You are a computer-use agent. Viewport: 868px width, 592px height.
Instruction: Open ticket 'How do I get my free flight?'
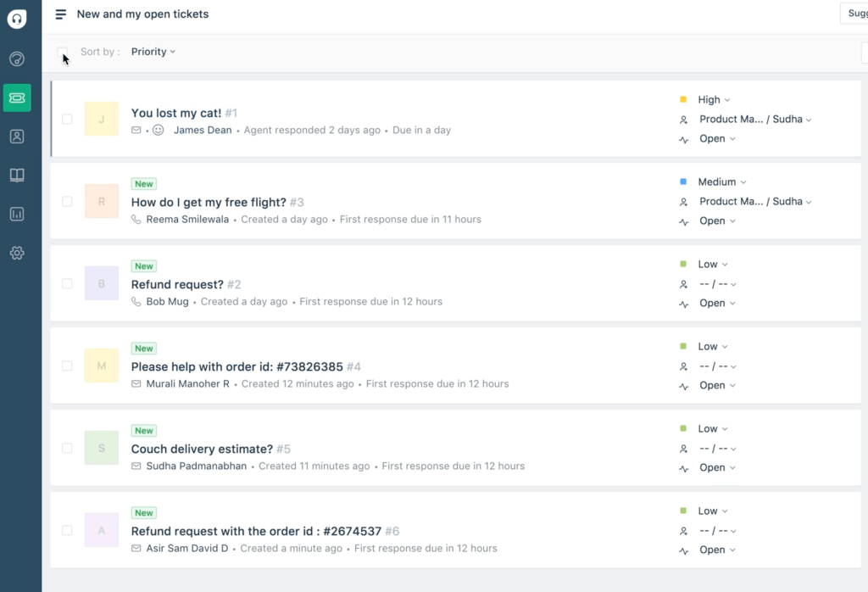209,203
